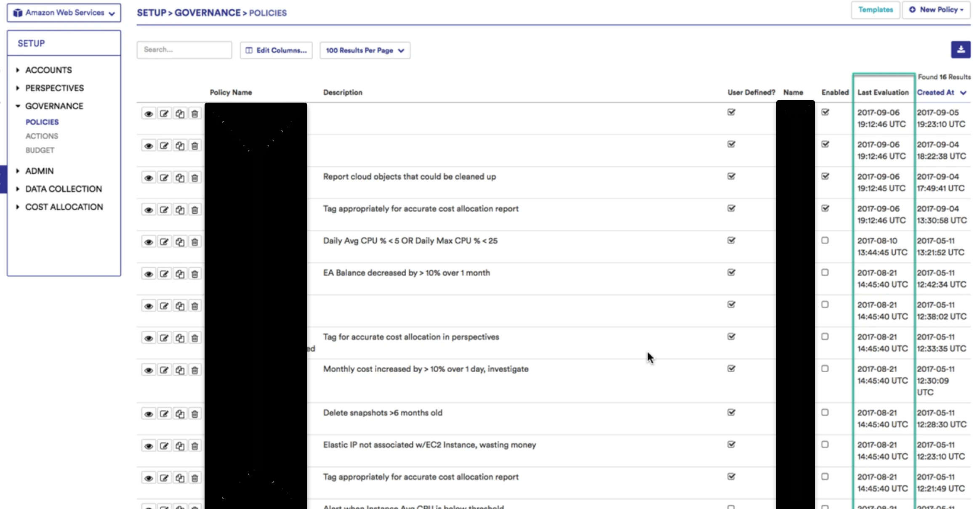The height and width of the screenshot is (509, 980).
Task: Open ACTIONS under Governance
Action: pos(42,136)
